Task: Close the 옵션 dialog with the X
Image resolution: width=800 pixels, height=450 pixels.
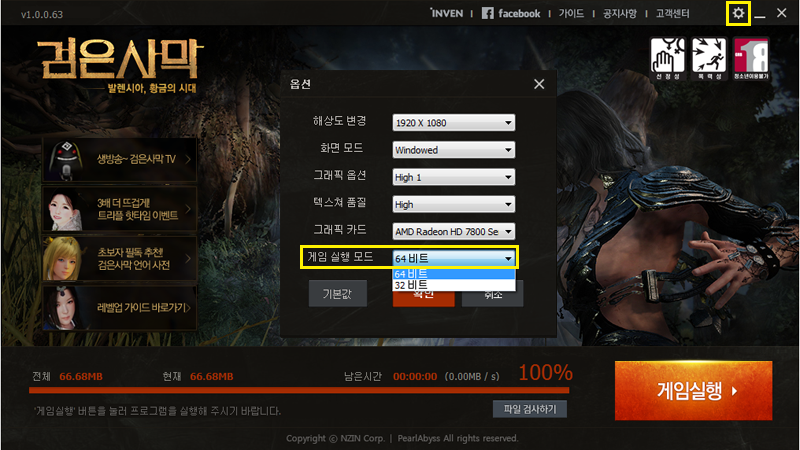Action: (x=539, y=85)
